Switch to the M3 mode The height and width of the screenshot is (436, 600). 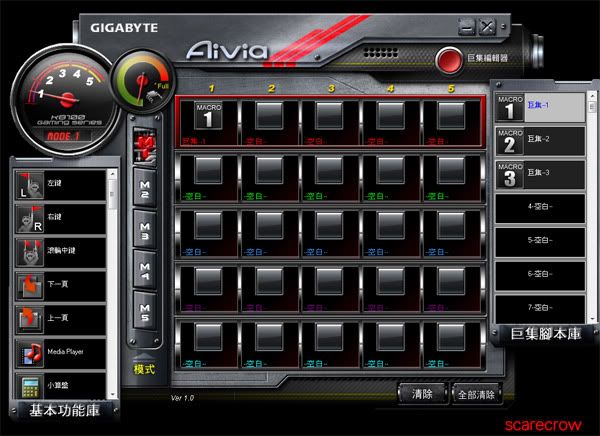(x=145, y=230)
